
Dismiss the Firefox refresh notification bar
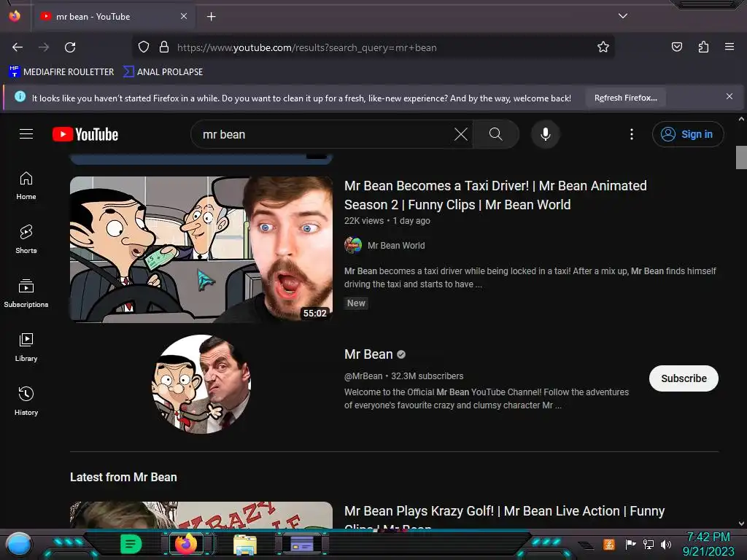coord(729,97)
